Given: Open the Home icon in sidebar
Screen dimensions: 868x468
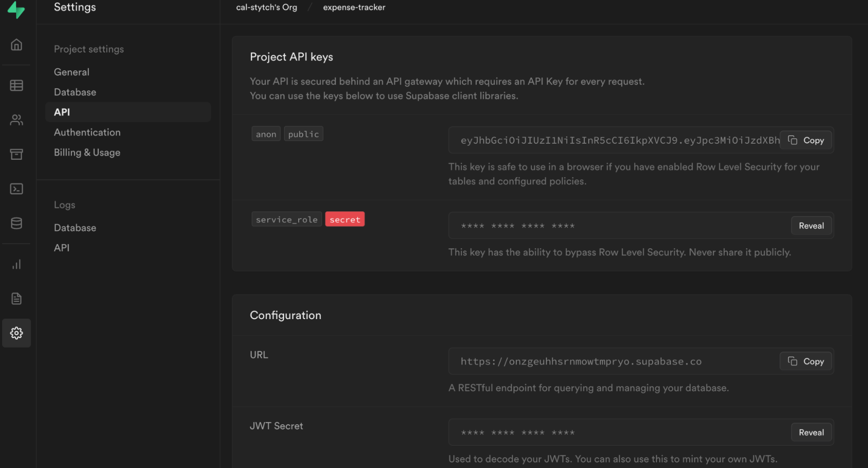Looking at the screenshot, I should pyautogui.click(x=17, y=45).
